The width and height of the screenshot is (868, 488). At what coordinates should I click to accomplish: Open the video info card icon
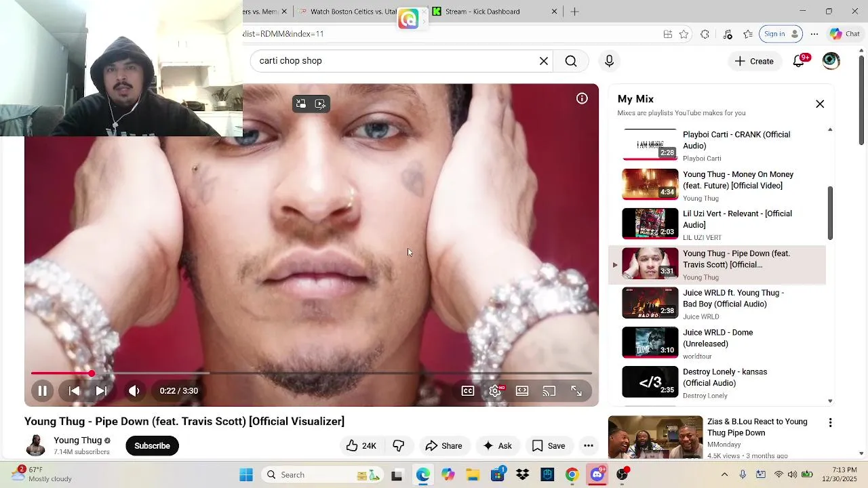coord(582,99)
